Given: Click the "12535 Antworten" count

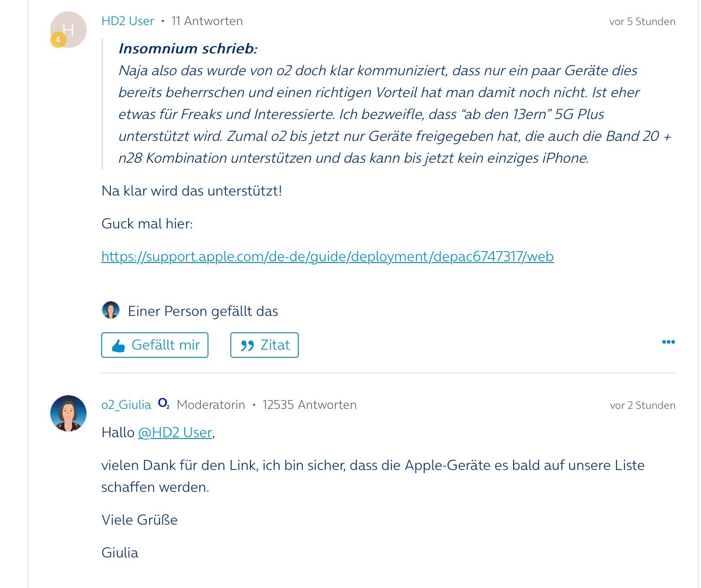Looking at the screenshot, I should click(309, 405).
